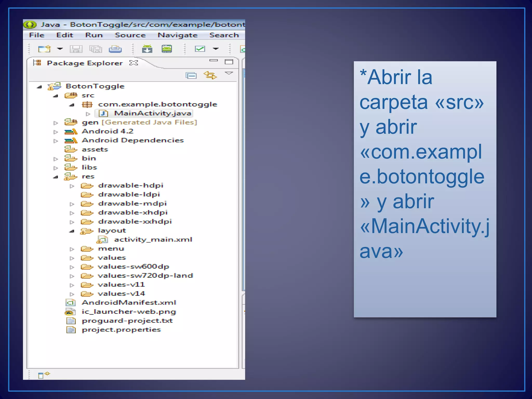Open the Source menu
The height and width of the screenshot is (399, 532).
click(130, 35)
